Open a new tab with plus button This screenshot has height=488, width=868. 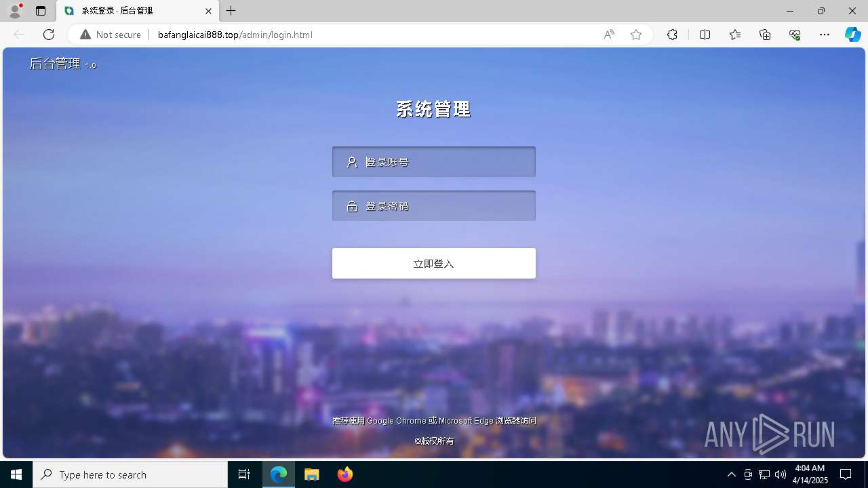pos(231,11)
